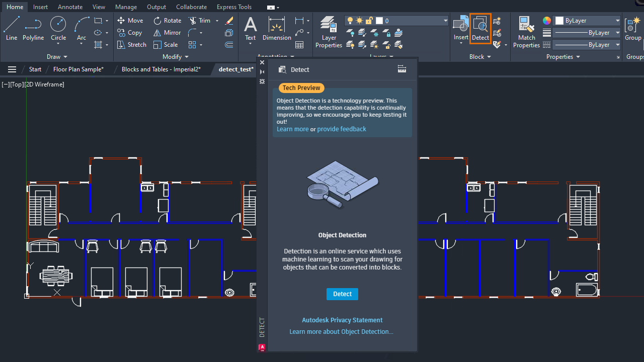
Task: Switch to the Annotate ribbon tab
Action: coord(70,7)
